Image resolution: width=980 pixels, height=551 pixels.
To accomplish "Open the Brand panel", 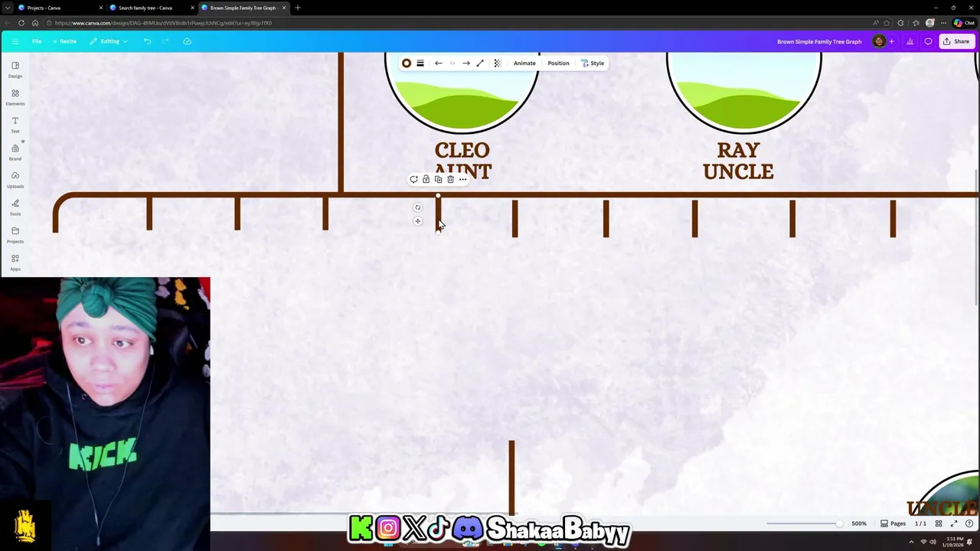I will pos(15,152).
